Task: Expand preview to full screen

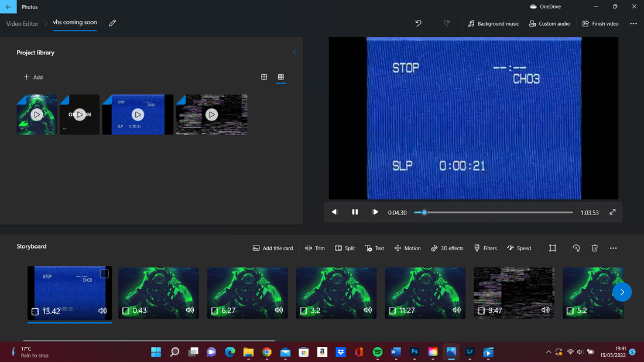Action: 612,212
